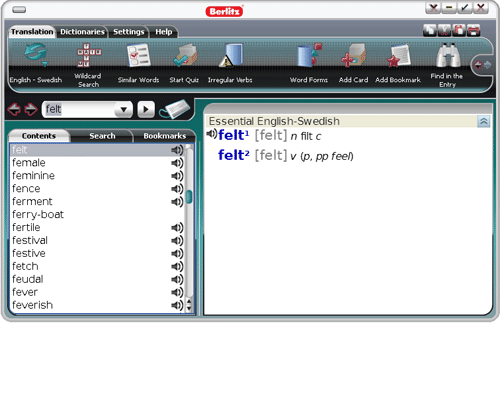Play audio for 'feverish' in list
The image size is (500, 405).
pos(177,305)
